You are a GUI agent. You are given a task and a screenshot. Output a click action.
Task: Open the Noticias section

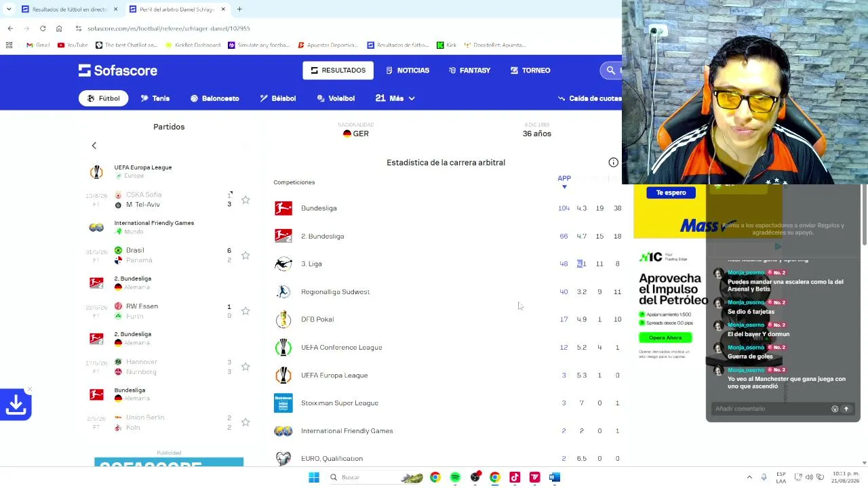tap(408, 70)
